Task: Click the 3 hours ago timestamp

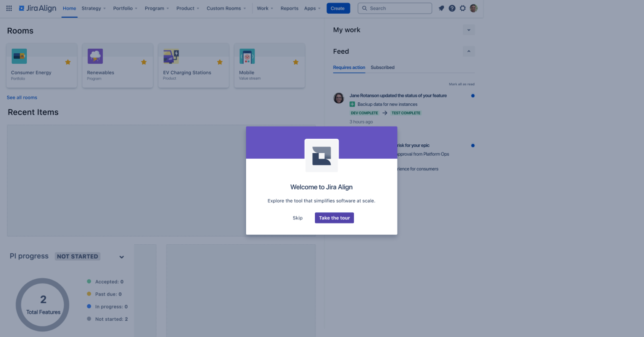Action: (361, 122)
